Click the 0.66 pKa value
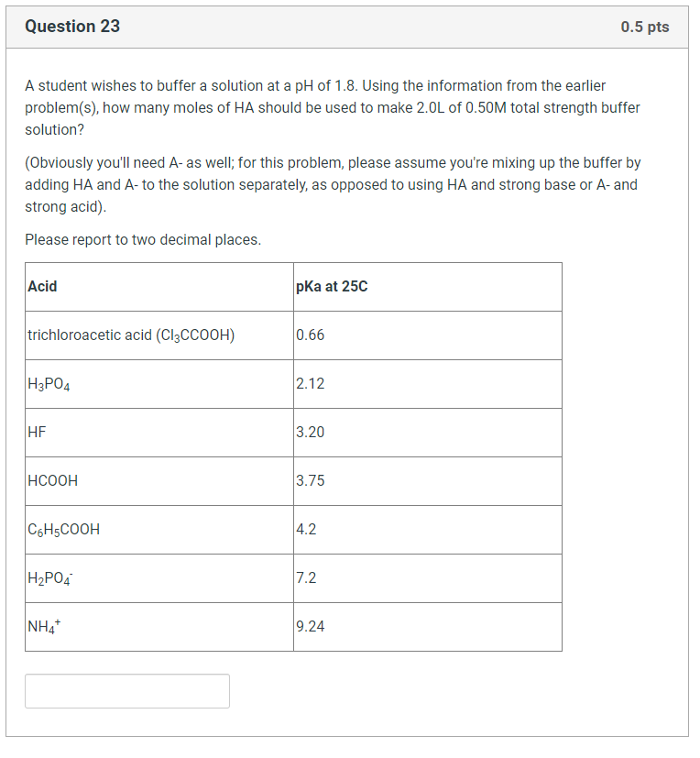This screenshot has width=700, height=758. (x=308, y=335)
